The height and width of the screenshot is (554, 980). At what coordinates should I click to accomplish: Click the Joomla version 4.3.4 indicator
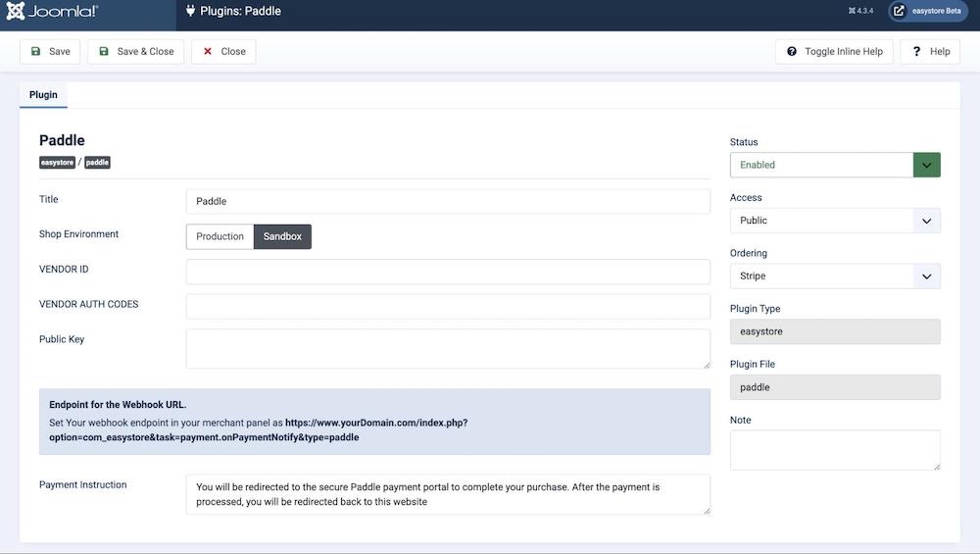coord(860,11)
